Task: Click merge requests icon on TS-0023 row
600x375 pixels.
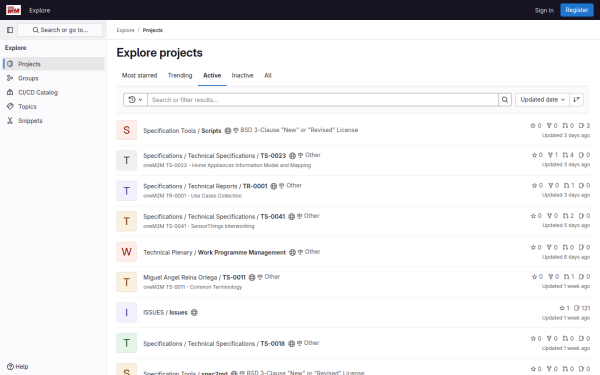Action: click(565, 155)
